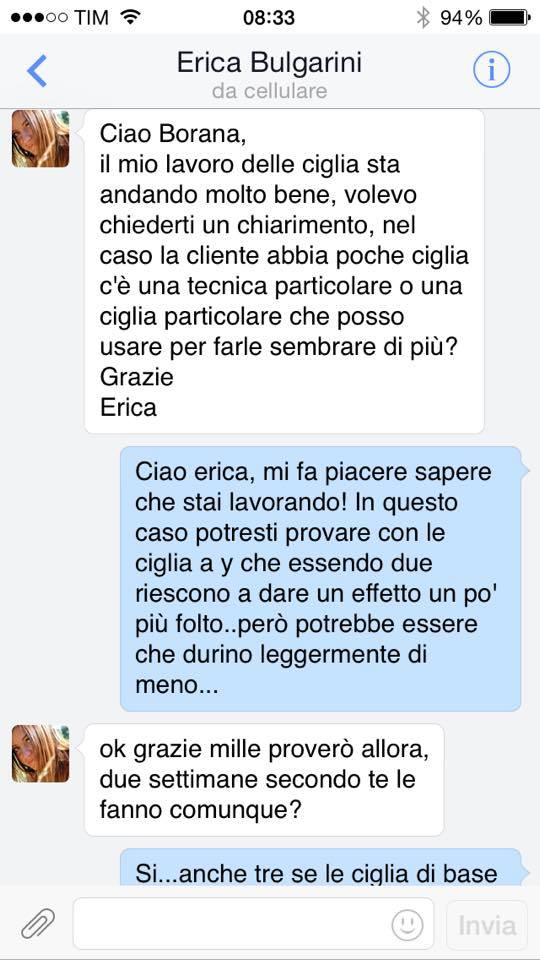The width and height of the screenshot is (540, 960).
Task: Tap Erica's avatar beside 'ok grazie mille' message
Action: 40,754
